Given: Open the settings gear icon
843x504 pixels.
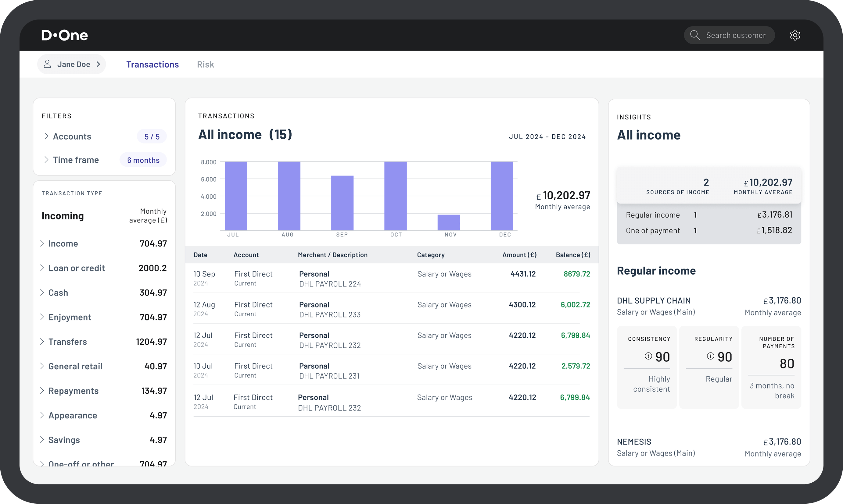Looking at the screenshot, I should (x=795, y=35).
